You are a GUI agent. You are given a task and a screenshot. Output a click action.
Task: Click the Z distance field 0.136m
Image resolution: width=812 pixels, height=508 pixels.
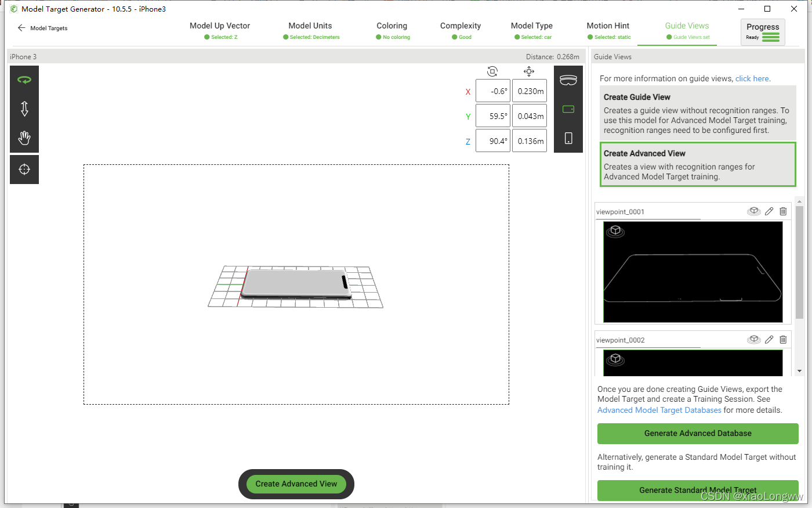point(530,141)
